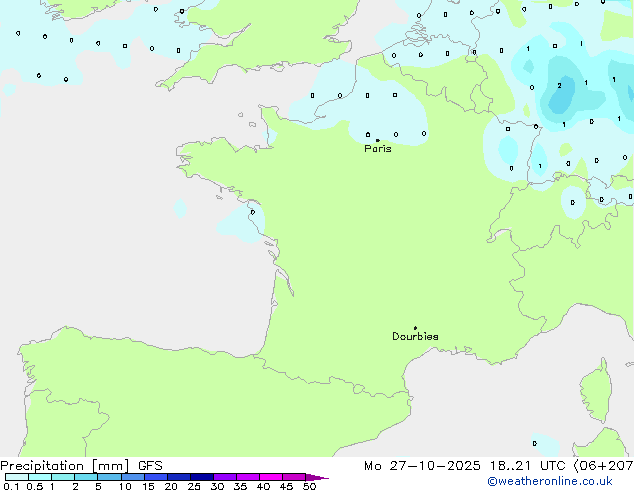The height and width of the screenshot is (490, 634).
Task: Click the '0.5' legend scale value
Action: [x=35, y=486]
